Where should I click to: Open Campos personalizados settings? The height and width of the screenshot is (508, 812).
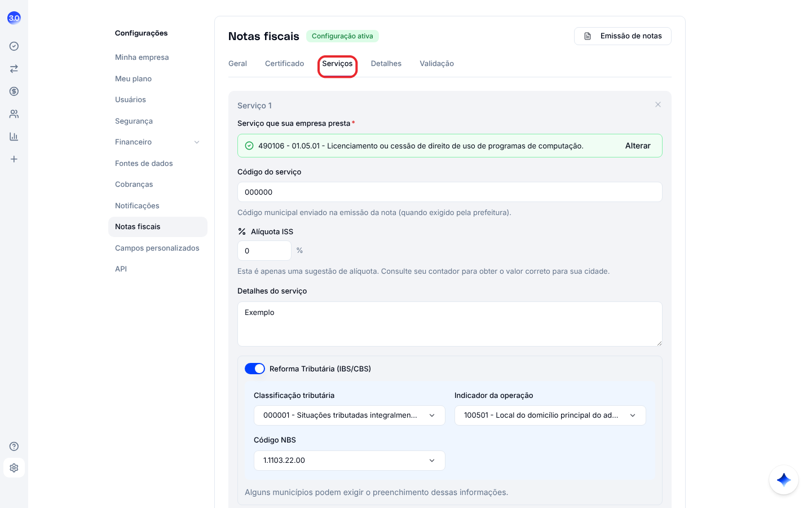tap(157, 248)
